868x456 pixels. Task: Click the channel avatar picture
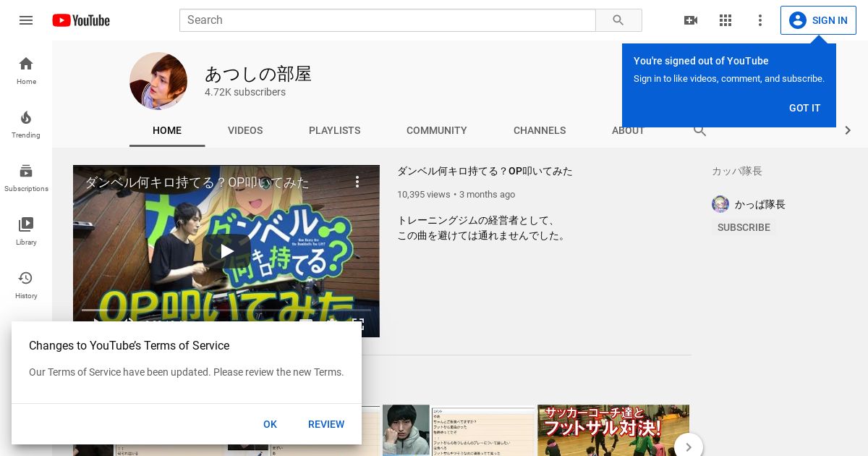(x=158, y=81)
